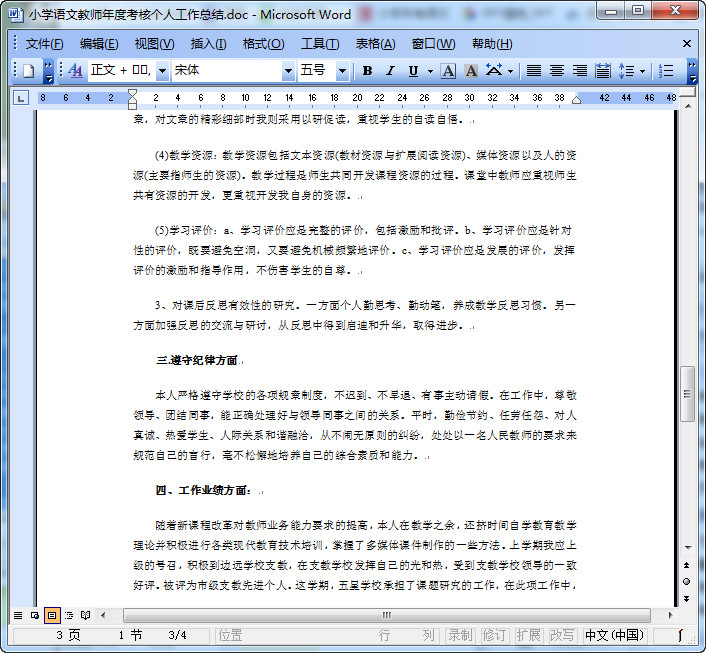Go to previous page browse button

[687, 565]
